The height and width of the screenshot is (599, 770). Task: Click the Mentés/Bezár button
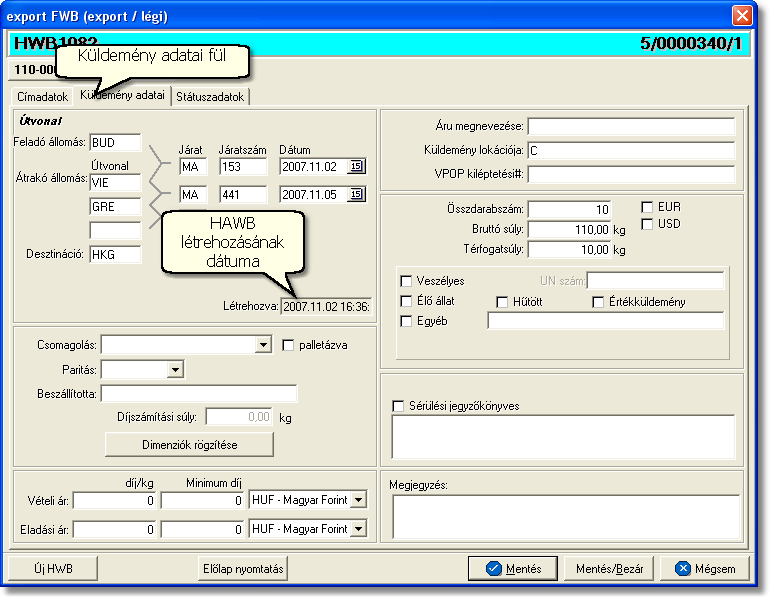coord(609,569)
